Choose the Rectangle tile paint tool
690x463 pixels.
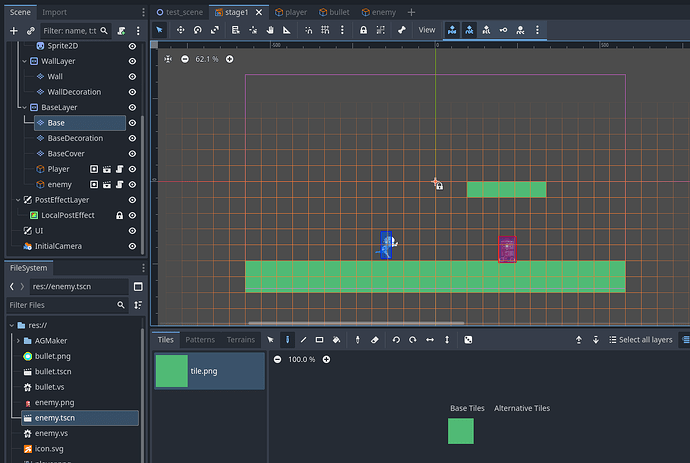coord(319,340)
